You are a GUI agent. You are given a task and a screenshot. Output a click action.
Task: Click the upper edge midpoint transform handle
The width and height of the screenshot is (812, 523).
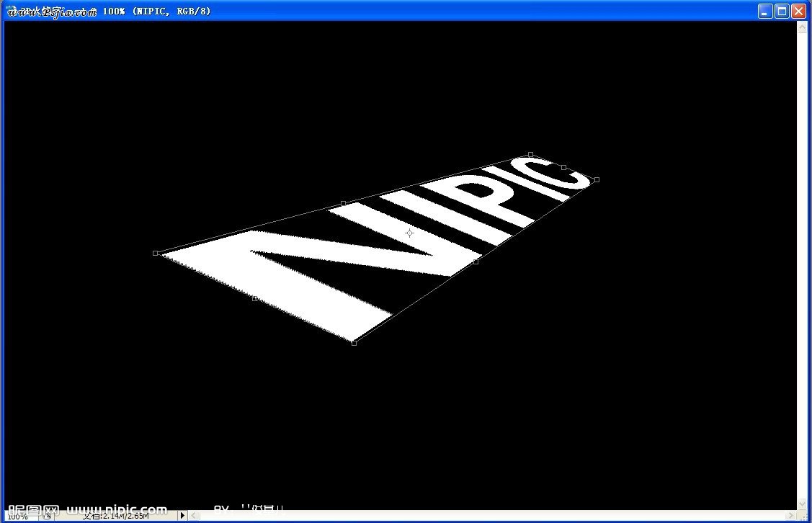tap(344, 203)
